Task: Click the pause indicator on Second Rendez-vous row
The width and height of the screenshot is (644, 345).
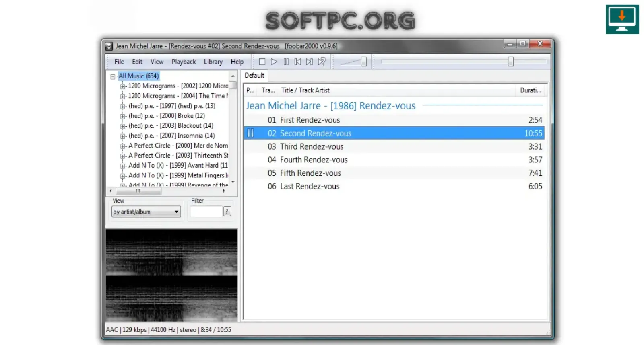Action: point(250,133)
